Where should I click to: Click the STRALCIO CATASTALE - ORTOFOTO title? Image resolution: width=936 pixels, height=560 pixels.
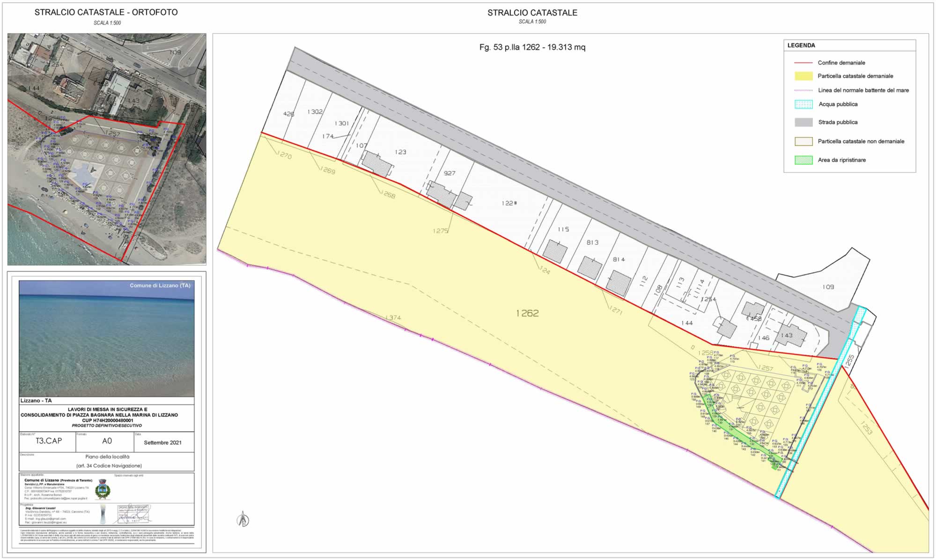coord(105,13)
